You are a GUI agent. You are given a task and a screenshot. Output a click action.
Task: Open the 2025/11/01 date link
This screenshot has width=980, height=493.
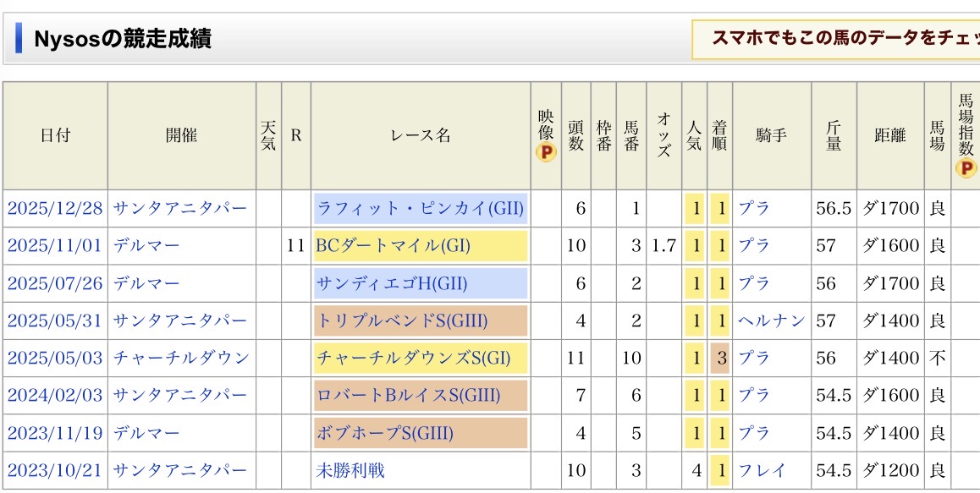click(x=55, y=246)
